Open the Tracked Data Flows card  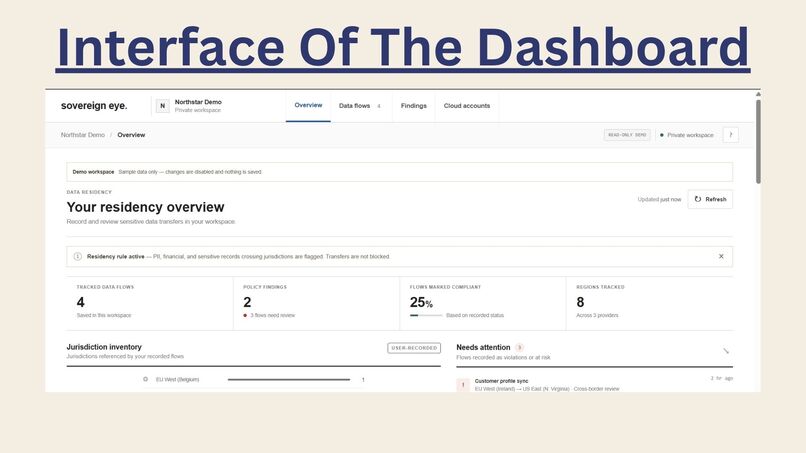click(x=150, y=303)
